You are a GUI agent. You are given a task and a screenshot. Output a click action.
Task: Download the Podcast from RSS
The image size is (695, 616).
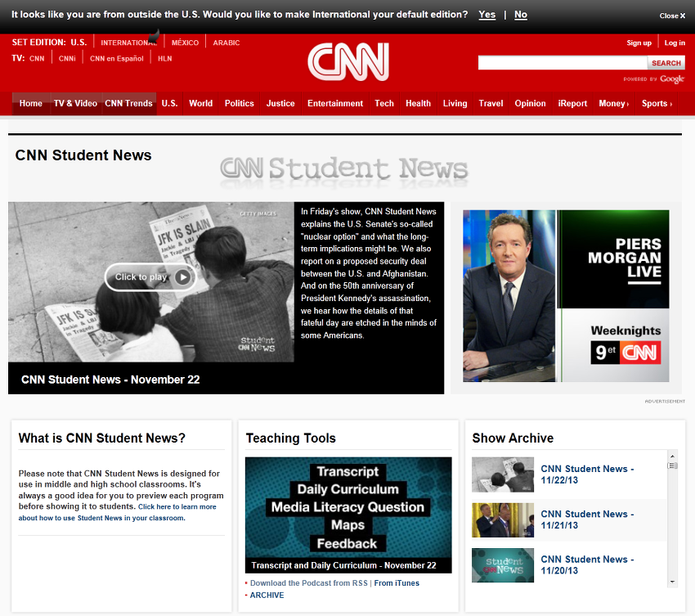tap(309, 583)
